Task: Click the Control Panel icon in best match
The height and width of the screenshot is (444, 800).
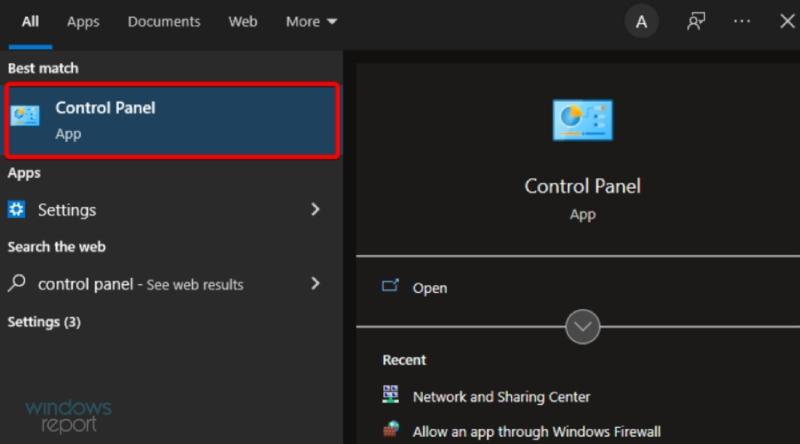Action: [x=25, y=116]
